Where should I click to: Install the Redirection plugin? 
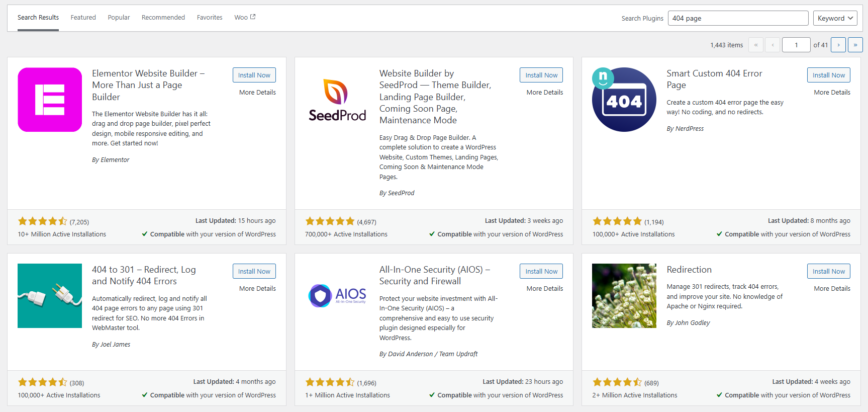tap(829, 271)
